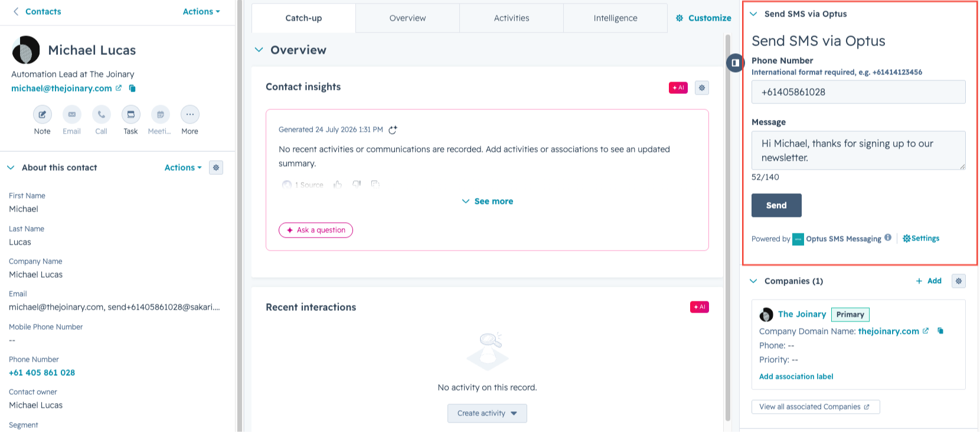Open the Activities tab
Image resolution: width=980 pixels, height=432 pixels.
(x=511, y=18)
